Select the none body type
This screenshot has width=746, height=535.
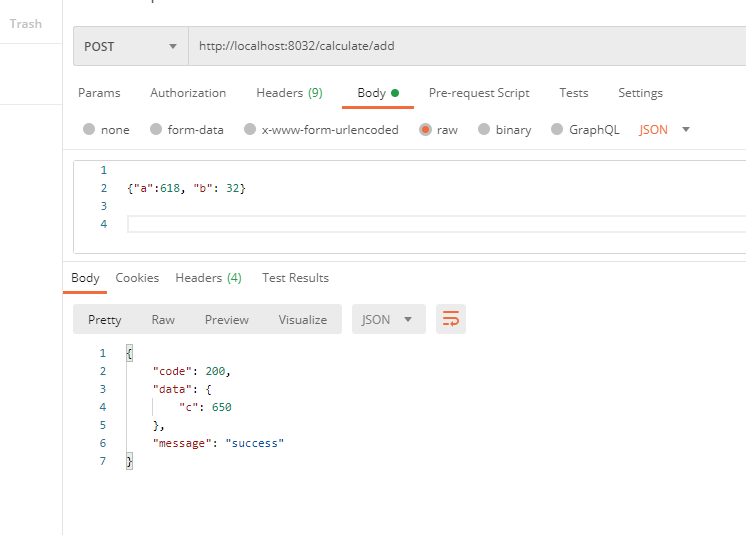point(106,130)
